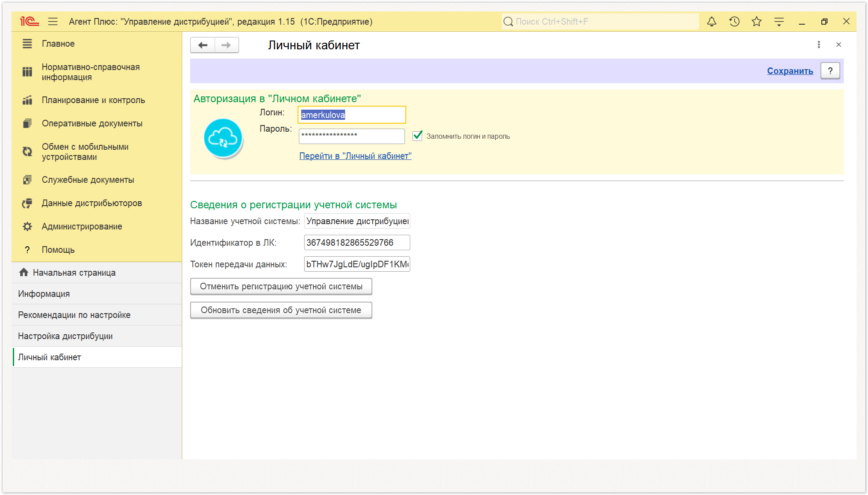Click the home icon
The width and height of the screenshot is (868, 495).
point(24,272)
